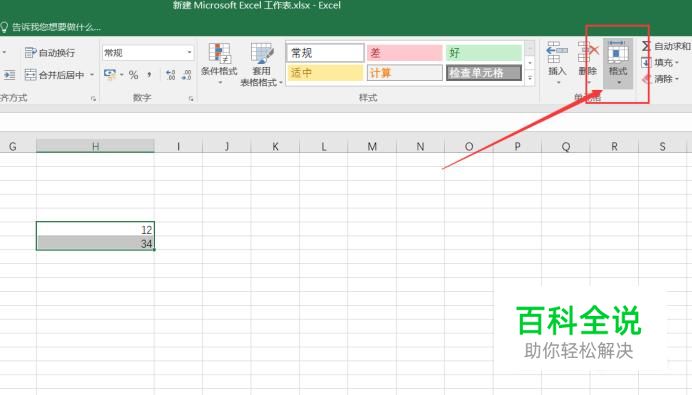Viewport: 692px width, 395px height.
Task: Select column R header
Action: point(614,146)
